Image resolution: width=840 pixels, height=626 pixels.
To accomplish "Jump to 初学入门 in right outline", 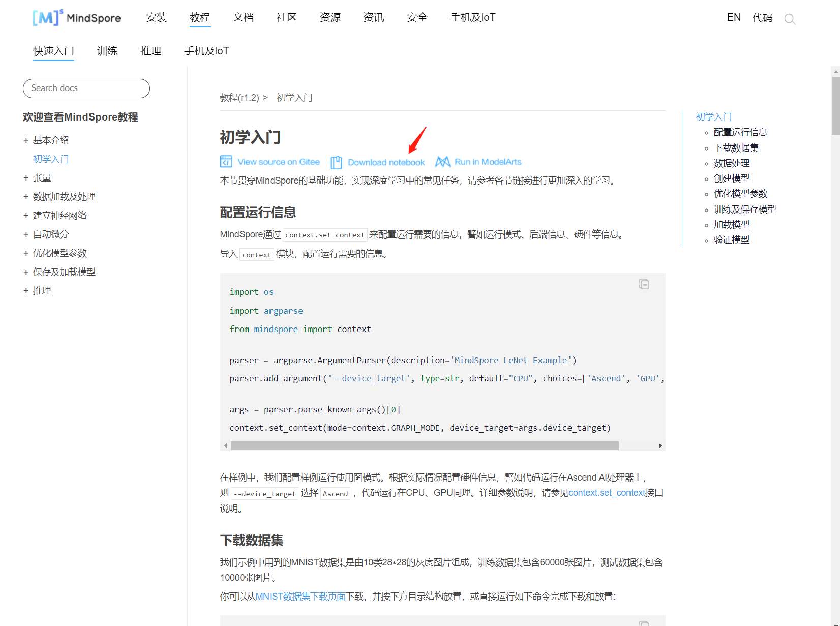I will point(714,117).
